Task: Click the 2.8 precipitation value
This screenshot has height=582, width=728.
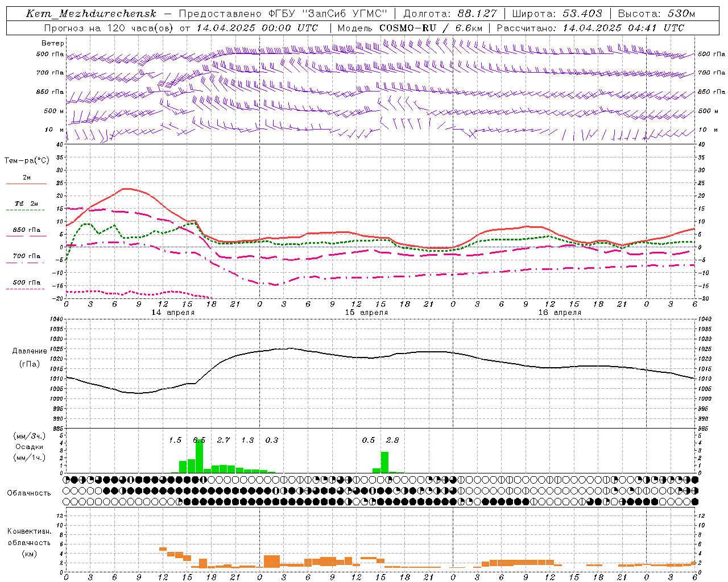Action: [392, 440]
